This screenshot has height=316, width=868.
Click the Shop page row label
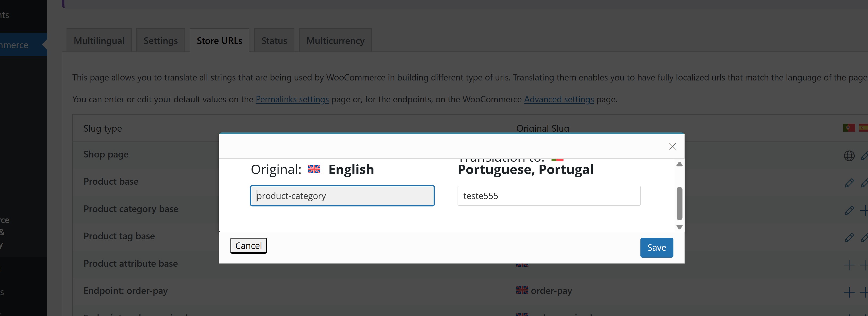click(x=106, y=154)
